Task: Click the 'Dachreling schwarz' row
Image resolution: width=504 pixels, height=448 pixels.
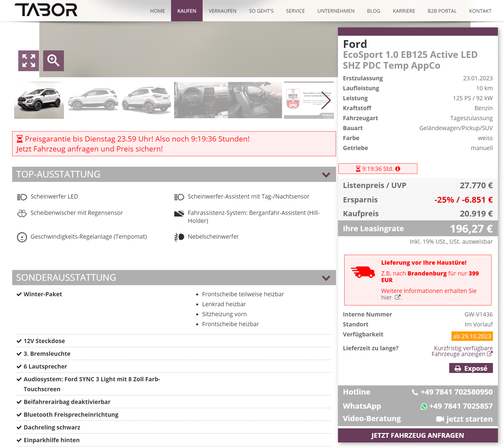Action: click(x=174, y=427)
